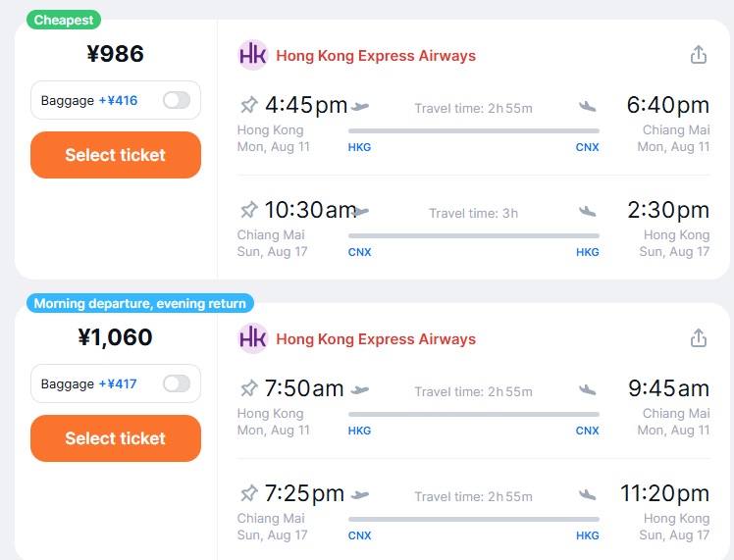The image size is (734, 560).
Task: Share the ¥1,060 morning departure flight
Action: (699, 338)
